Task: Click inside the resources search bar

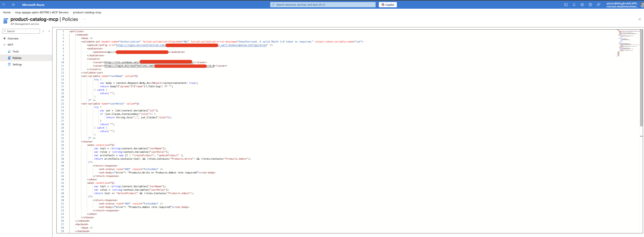Action: [323, 4]
